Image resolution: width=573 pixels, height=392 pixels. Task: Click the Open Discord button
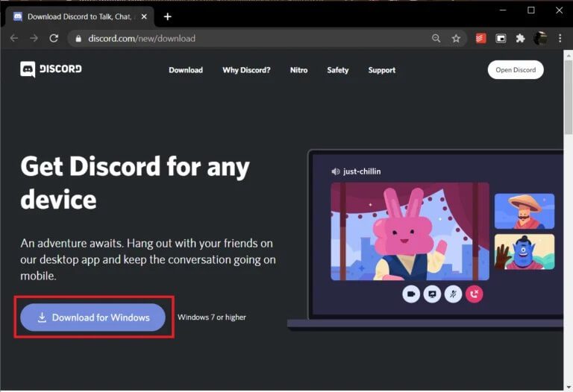point(516,70)
